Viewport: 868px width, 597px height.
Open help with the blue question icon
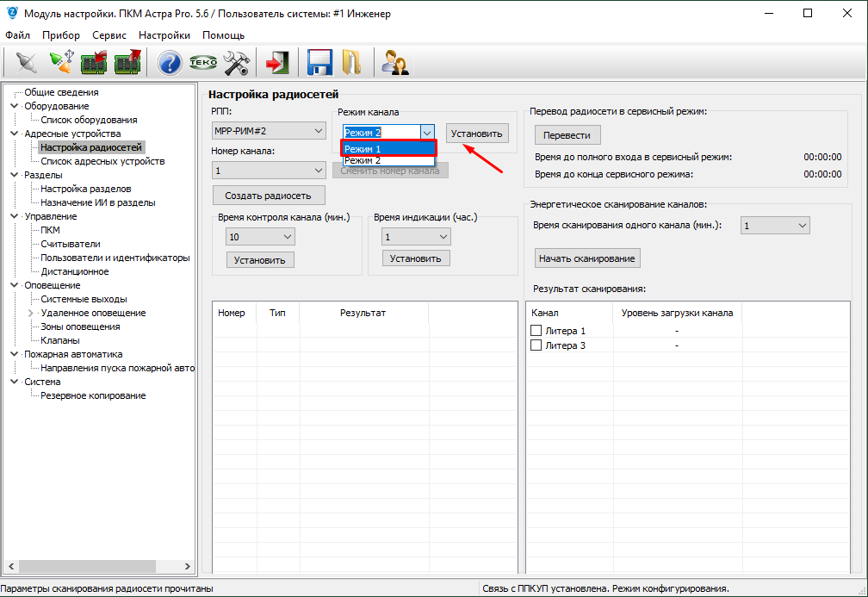click(x=170, y=63)
